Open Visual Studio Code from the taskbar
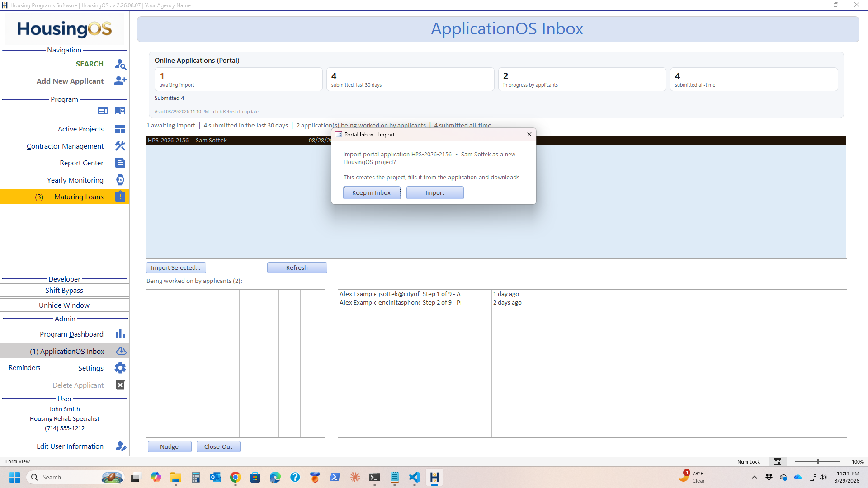This screenshot has height=488, width=868. [x=415, y=477]
